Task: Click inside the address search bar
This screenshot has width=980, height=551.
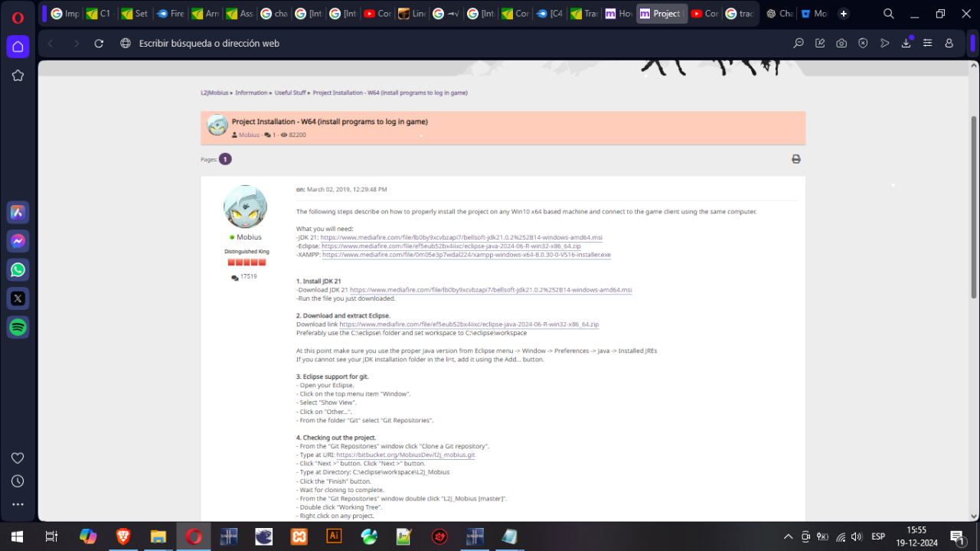Action: pos(306,44)
